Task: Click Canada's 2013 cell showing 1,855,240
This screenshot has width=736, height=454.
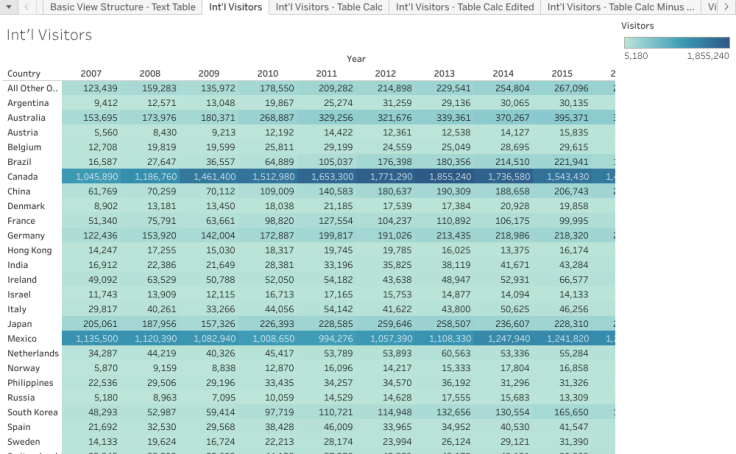Action: [445, 177]
